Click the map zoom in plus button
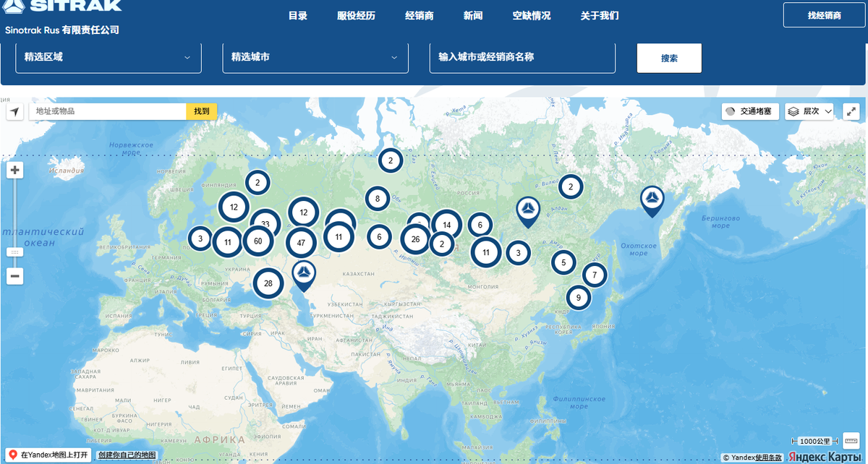The width and height of the screenshot is (868, 464). pyautogui.click(x=15, y=171)
